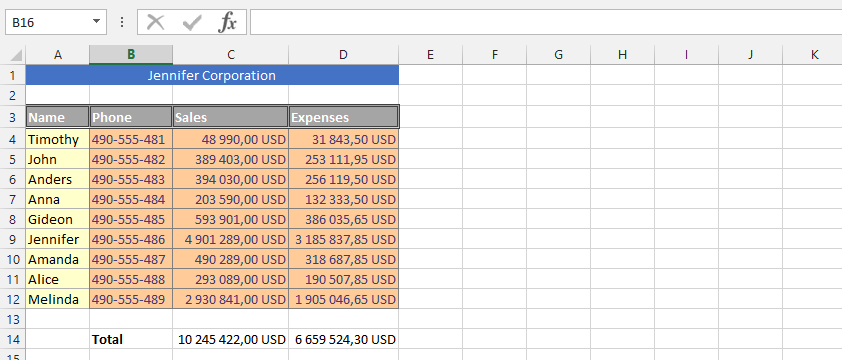Select column B header
This screenshot has width=842, height=360.
[x=131, y=55]
